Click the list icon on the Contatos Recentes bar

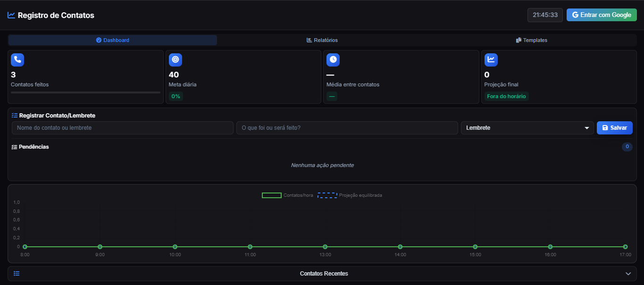click(x=17, y=273)
